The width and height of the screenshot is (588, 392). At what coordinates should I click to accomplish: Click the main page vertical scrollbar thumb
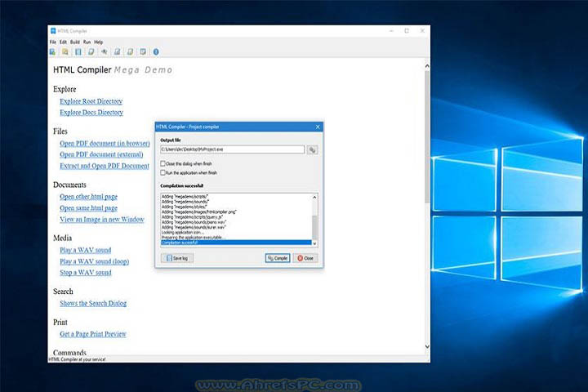point(427,137)
